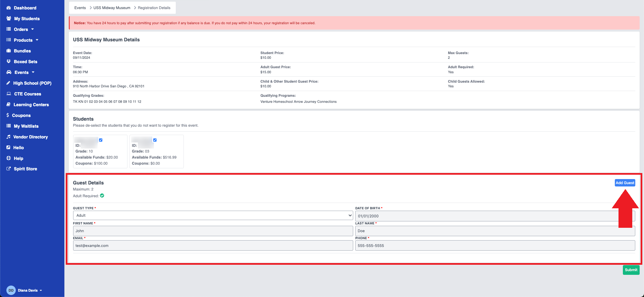Click the First Name field containing John
Screen dimensions: 644x297
tap(213, 231)
